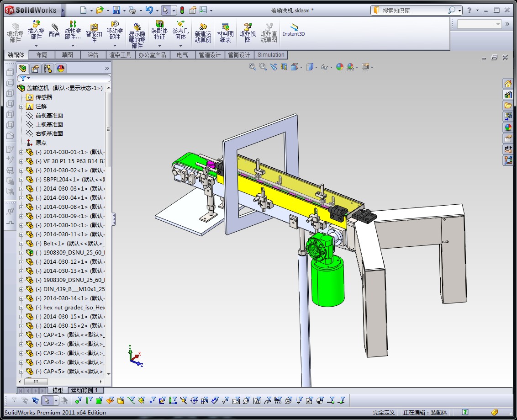Select Move Component tool
This screenshot has width=517, height=420.
pos(115,30)
